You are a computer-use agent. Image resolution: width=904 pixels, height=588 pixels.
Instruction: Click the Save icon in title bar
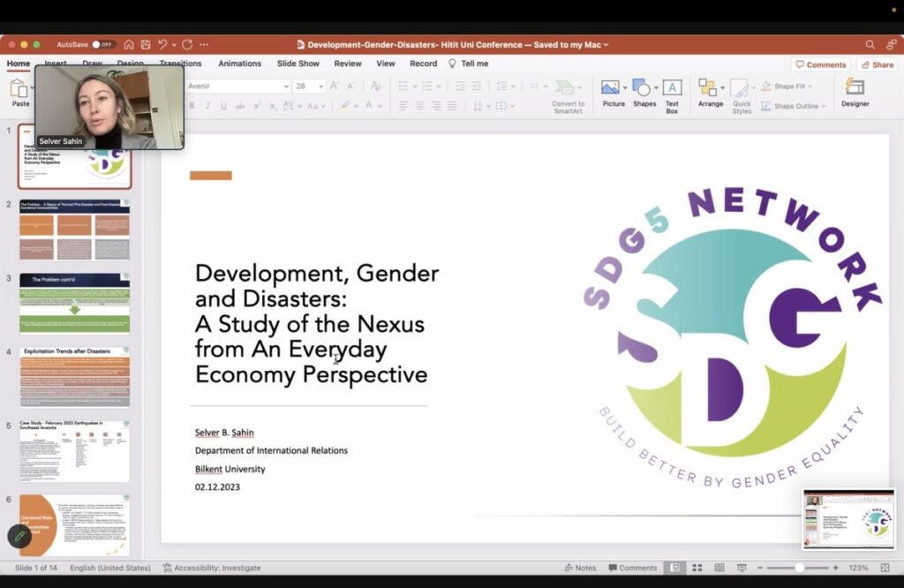coord(145,44)
